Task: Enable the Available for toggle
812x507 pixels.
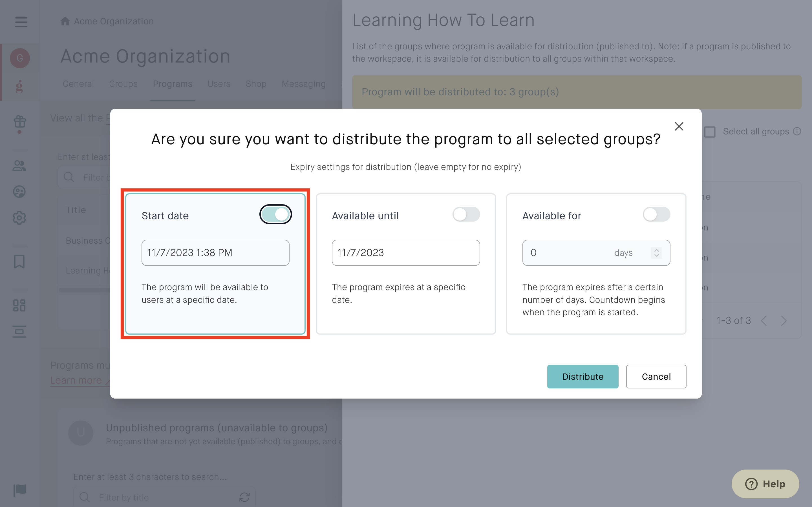Action: point(656,214)
